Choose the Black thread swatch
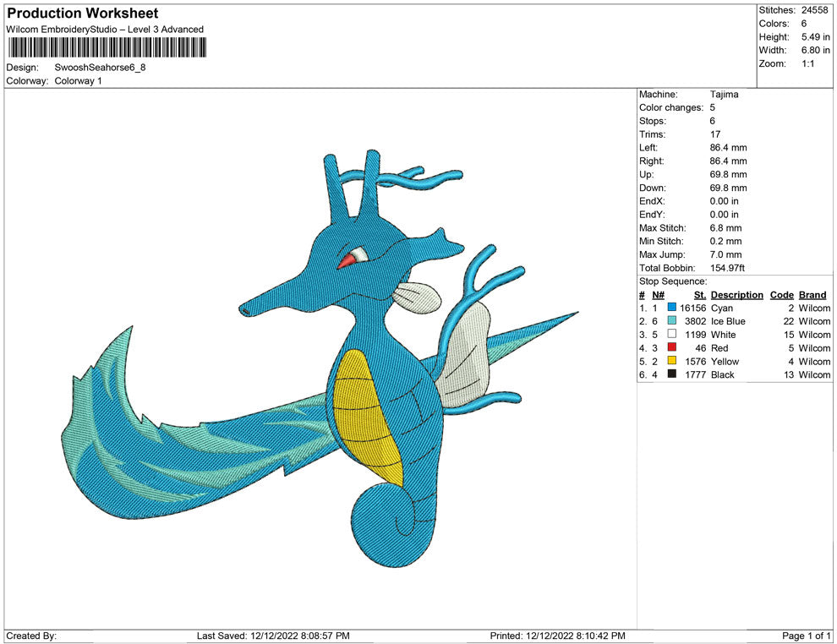 pyautogui.click(x=672, y=374)
